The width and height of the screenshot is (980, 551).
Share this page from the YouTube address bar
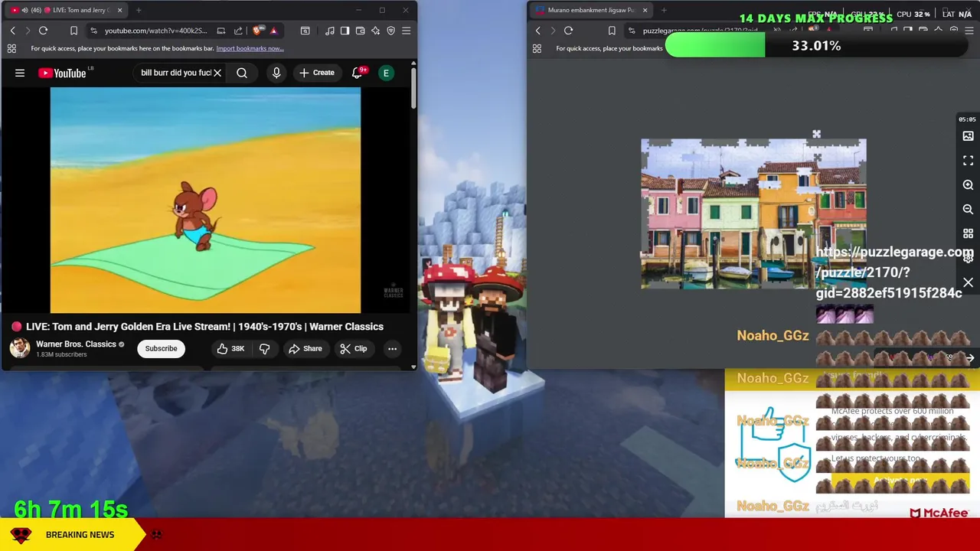point(238,31)
